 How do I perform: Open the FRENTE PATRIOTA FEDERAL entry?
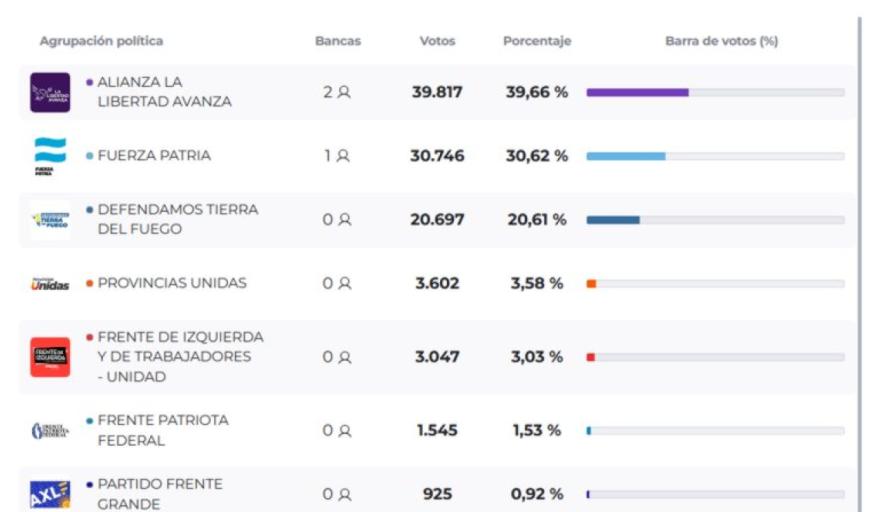[x=162, y=431]
